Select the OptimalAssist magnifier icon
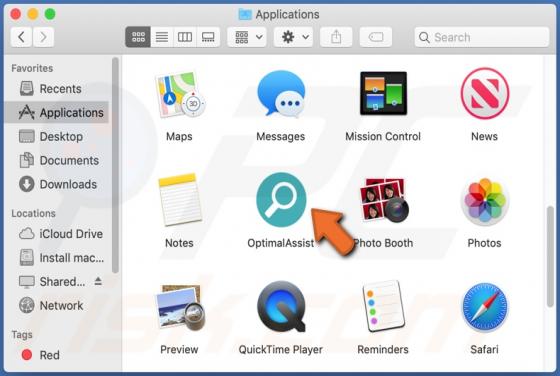This screenshot has width=560, height=376. coord(281,200)
